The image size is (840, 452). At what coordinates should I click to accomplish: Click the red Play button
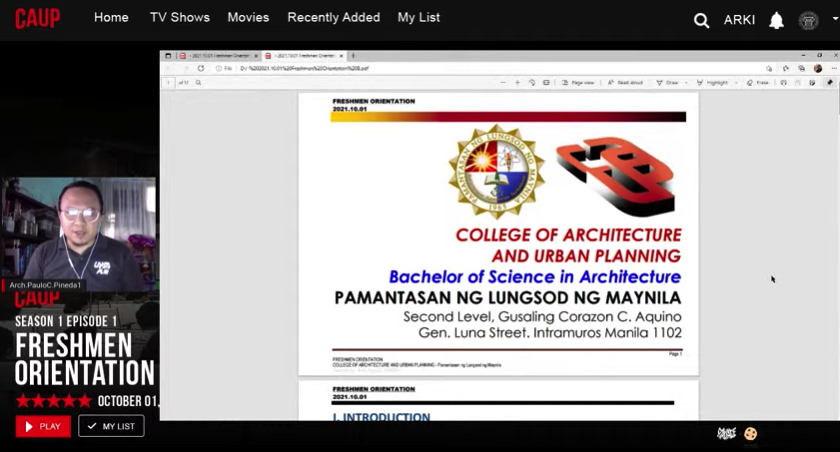tap(43, 426)
